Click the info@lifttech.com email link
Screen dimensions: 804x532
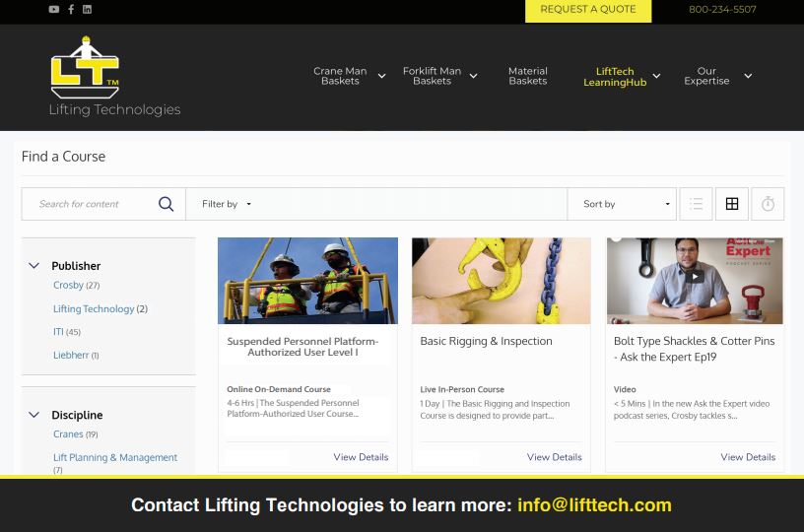[x=594, y=504]
